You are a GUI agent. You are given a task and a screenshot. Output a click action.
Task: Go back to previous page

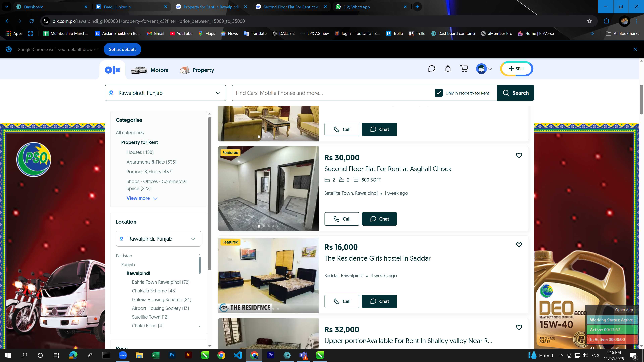(8, 21)
